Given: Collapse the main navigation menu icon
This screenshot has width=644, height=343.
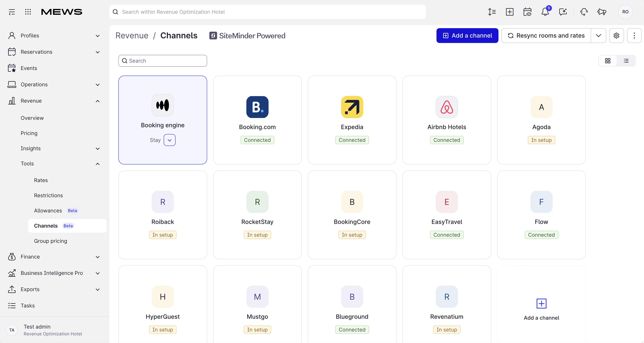Looking at the screenshot, I should point(12,12).
